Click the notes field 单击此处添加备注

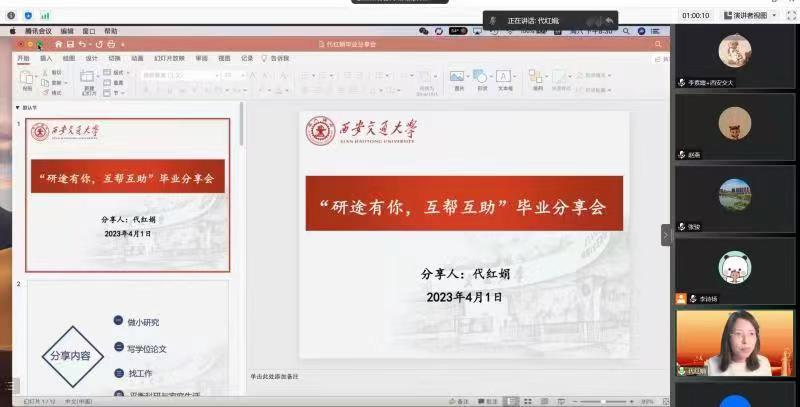pyautogui.click(x=274, y=376)
